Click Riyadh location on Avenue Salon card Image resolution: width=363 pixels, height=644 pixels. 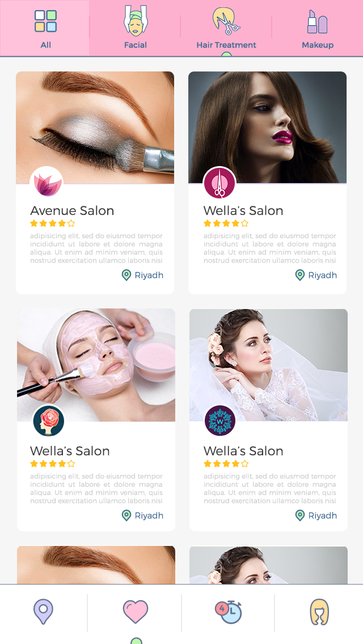pyautogui.click(x=143, y=275)
